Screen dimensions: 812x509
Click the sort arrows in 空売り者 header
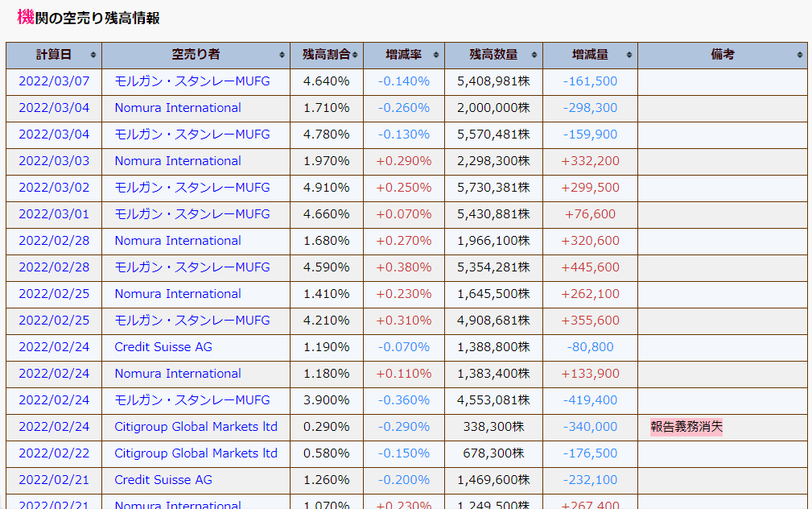(x=282, y=56)
